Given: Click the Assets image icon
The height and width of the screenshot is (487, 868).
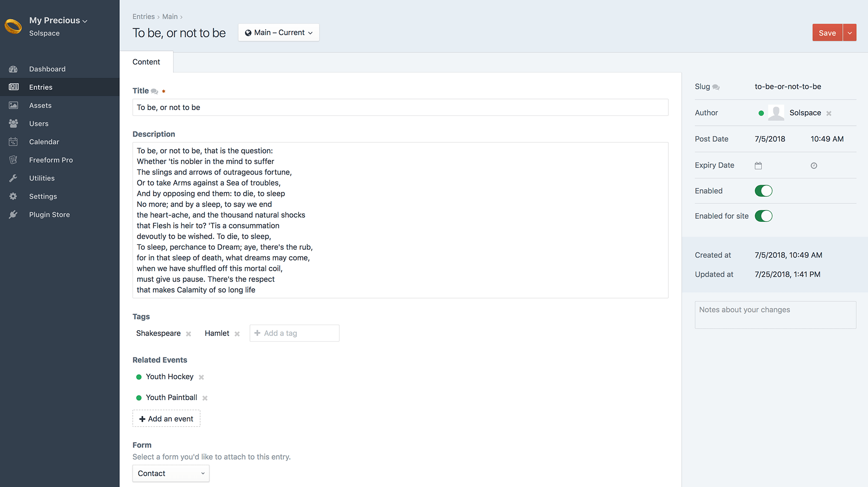Looking at the screenshot, I should [13, 105].
